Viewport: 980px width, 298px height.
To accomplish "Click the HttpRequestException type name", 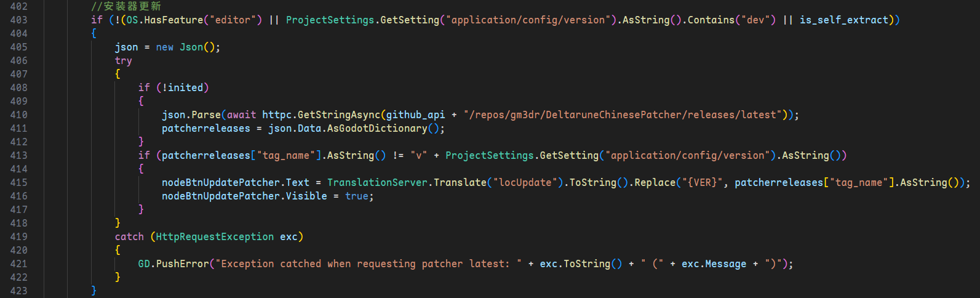I will (x=215, y=236).
